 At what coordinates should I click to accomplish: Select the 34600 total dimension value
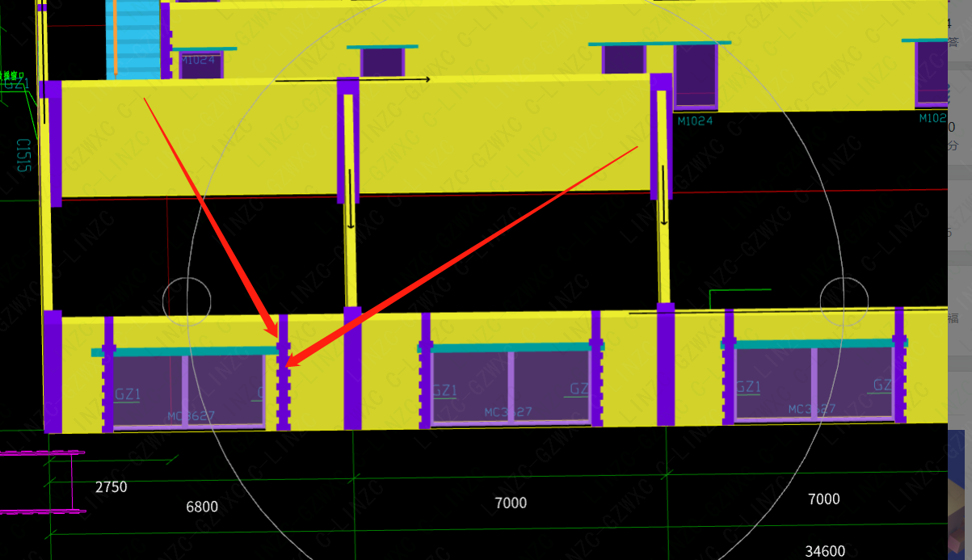point(825,551)
